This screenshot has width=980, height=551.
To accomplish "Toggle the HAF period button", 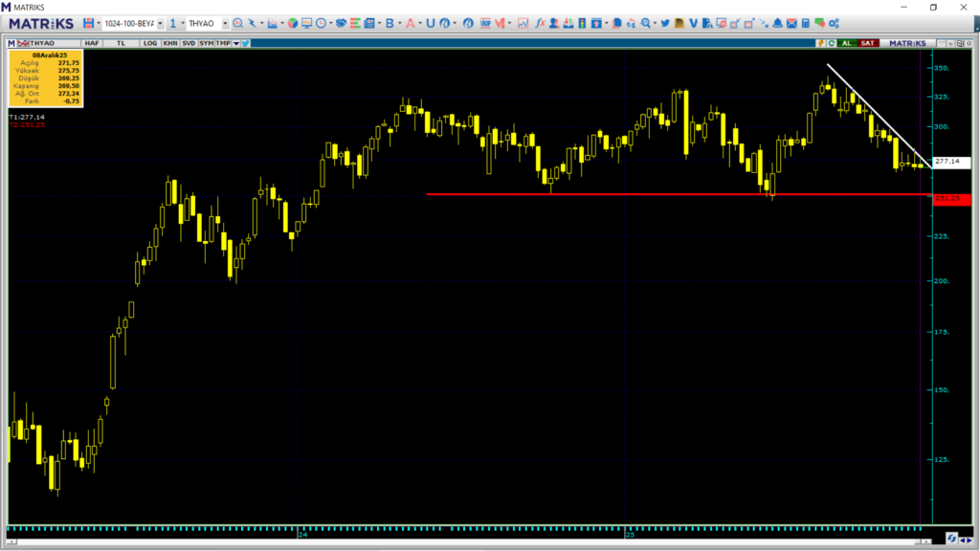I will pyautogui.click(x=92, y=43).
